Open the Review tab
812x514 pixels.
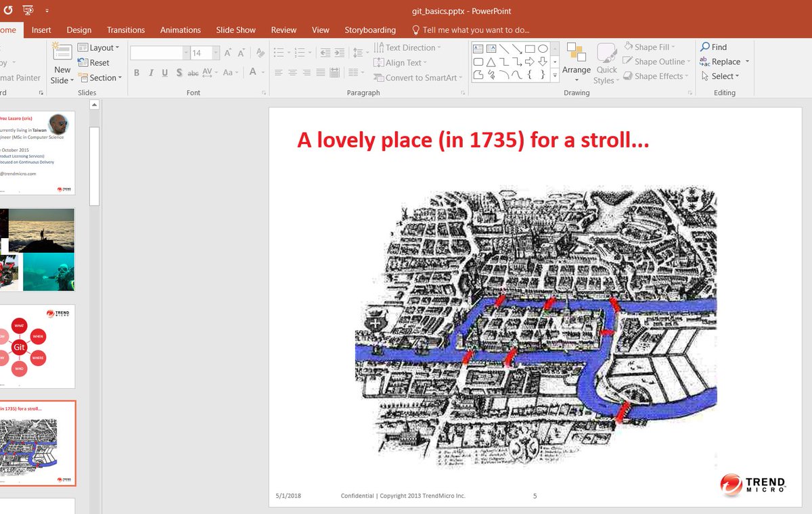tap(284, 30)
